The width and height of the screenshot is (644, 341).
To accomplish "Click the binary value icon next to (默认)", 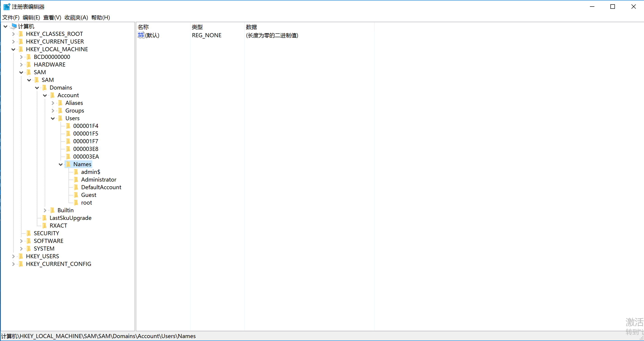I will point(141,35).
